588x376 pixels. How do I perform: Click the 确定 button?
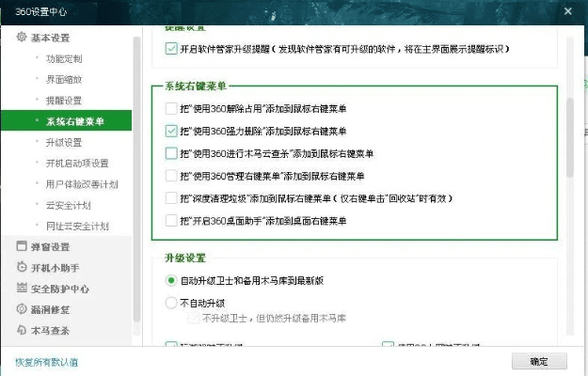[539, 361]
